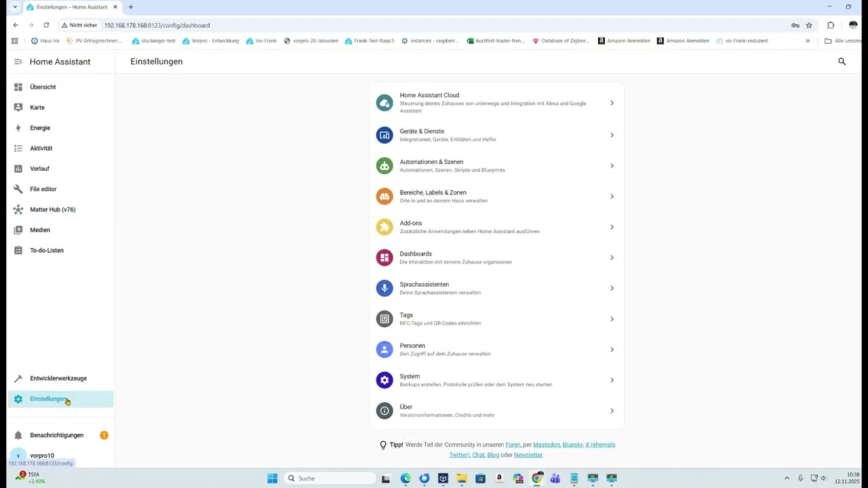Open the Haus Iris bookmark
868x488 pixels.
(45, 41)
